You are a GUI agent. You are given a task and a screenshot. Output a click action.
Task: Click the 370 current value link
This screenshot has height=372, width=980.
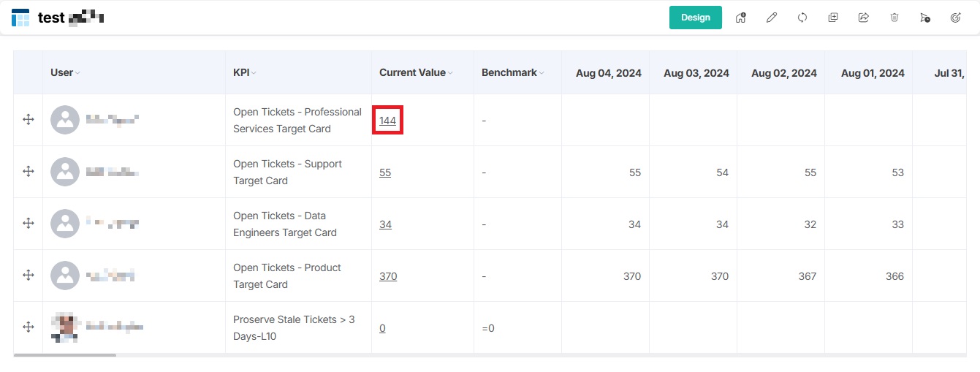click(x=388, y=276)
